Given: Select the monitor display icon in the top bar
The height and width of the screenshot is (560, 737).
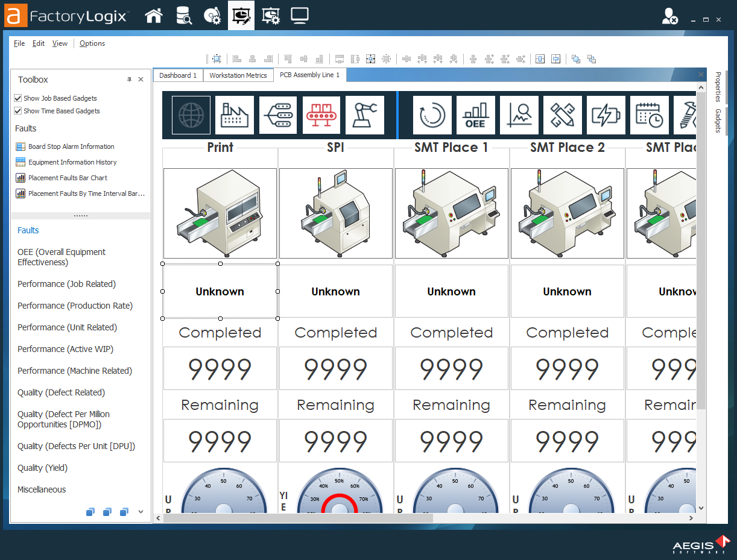Looking at the screenshot, I should (x=300, y=15).
